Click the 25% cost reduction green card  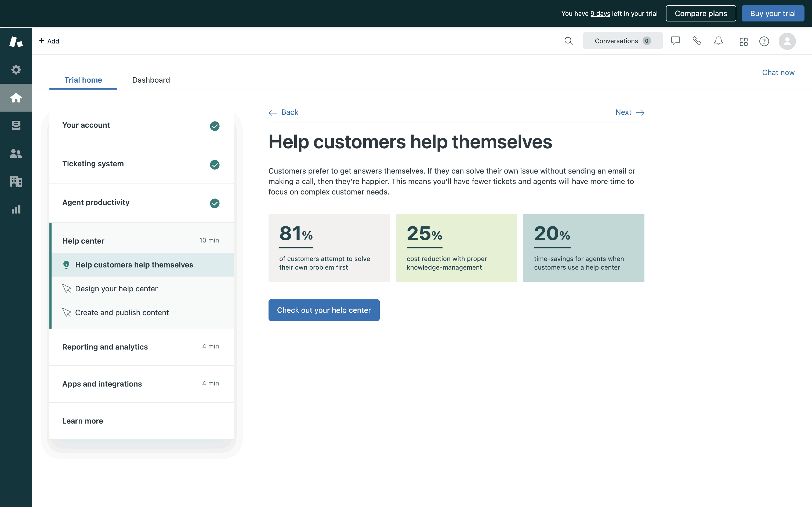pyautogui.click(x=456, y=248)
